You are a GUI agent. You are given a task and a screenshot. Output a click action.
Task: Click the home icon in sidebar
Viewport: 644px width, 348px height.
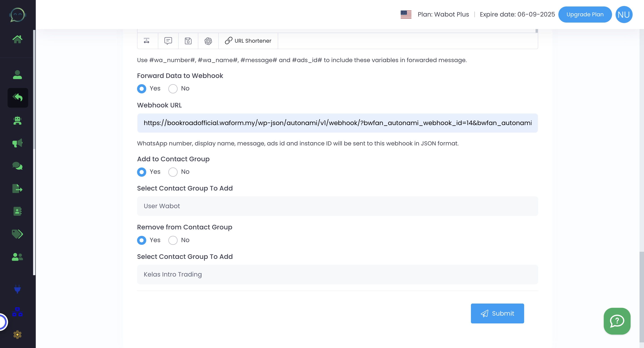(x=17, y=39)
